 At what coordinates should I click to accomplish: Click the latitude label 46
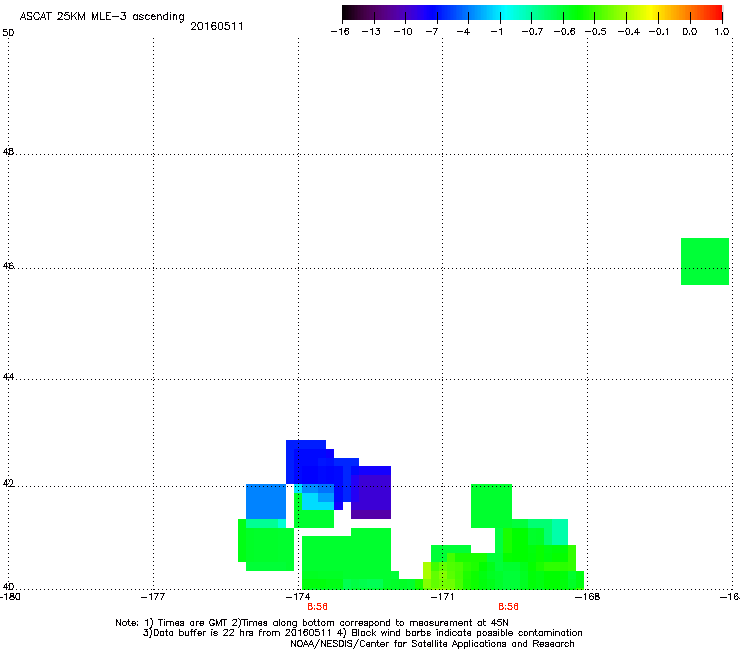click(x=8, y=266)
